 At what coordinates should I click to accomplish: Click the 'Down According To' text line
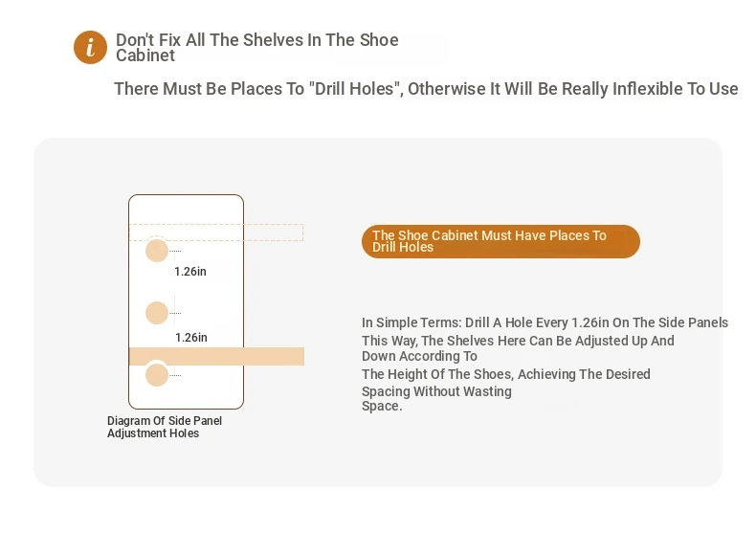(419, 356)
